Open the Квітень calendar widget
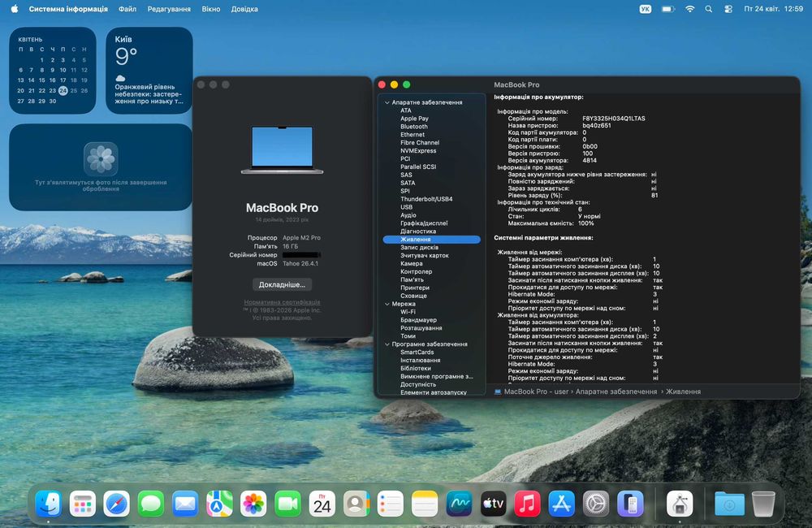Viewport: 812px width, 528px height. (52, 71)
